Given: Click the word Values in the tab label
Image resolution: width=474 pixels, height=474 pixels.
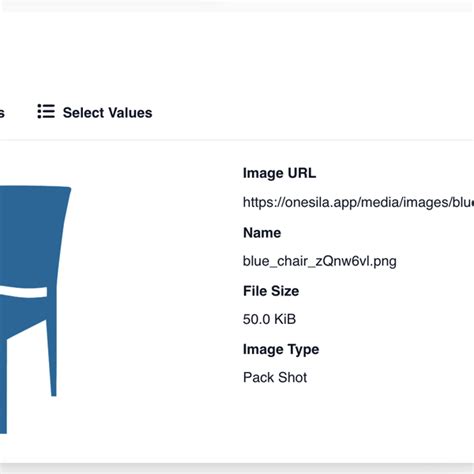Looking at the screenshot, I should click(x=130, y=113).
